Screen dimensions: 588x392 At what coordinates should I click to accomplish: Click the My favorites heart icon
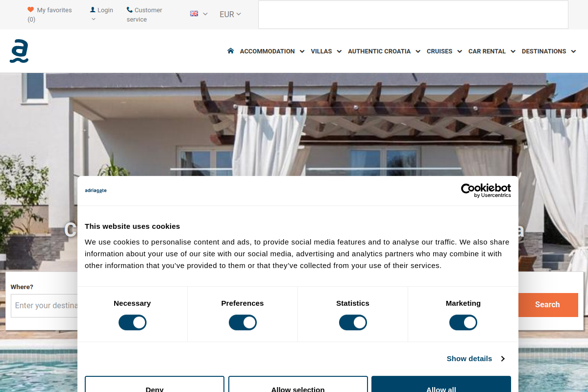coord(31,10)
